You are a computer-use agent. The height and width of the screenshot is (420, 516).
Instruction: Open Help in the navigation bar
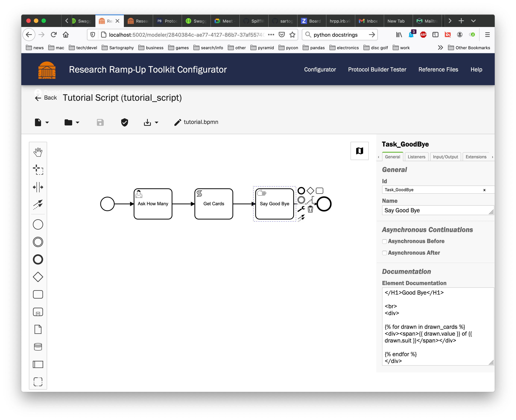[x=476, y=69]
